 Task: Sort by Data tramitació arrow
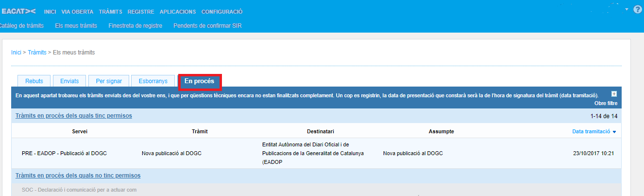click(614, 132)
